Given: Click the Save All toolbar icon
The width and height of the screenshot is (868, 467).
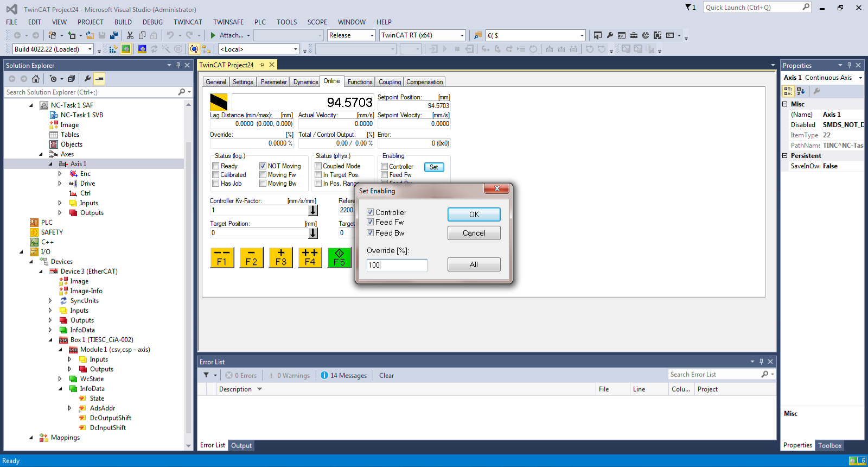Looking at the screenshot, I should [x=114, y=35].
